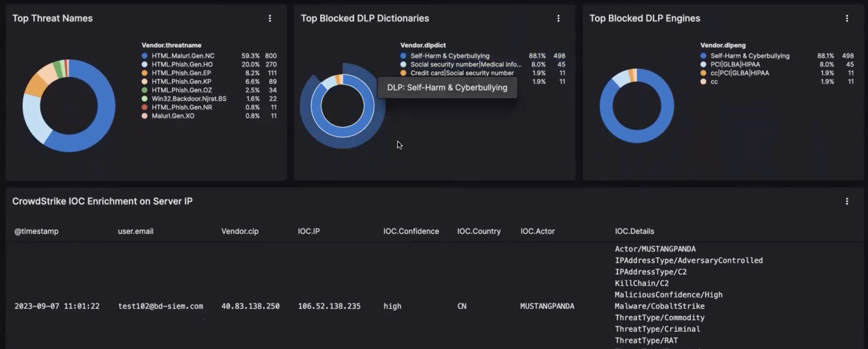Sort table by @timestamp column header
Viewport: 868px width, 349px height.
pos(36,231)
